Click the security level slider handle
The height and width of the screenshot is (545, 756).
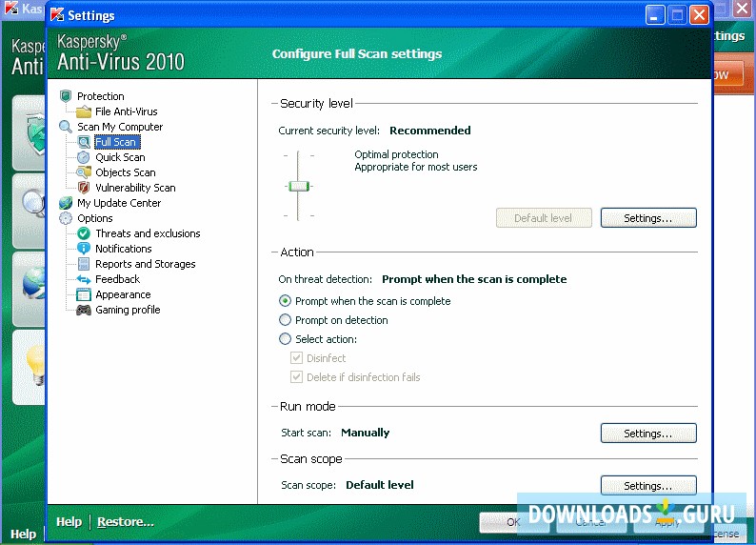click(x=299, y=186)
